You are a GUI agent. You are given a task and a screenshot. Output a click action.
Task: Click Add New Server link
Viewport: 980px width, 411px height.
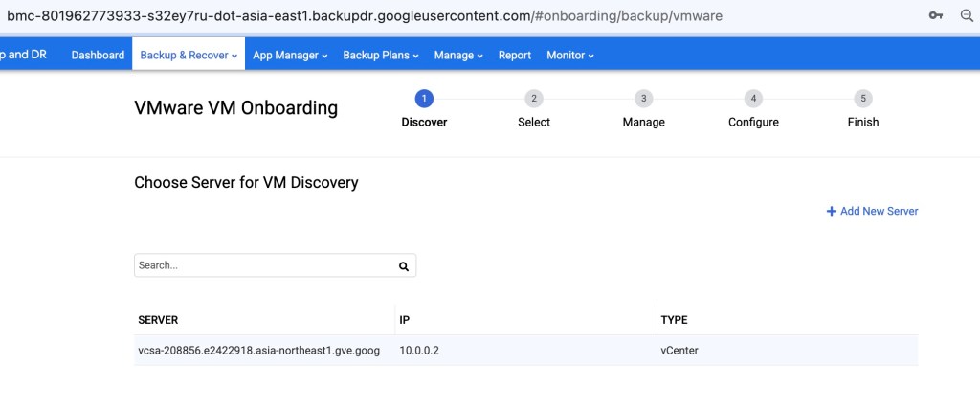tap(872, 211)
